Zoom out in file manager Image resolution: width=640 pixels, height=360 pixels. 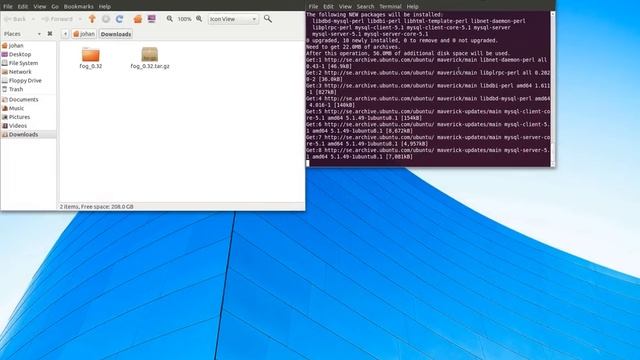(x=169, y=19)
